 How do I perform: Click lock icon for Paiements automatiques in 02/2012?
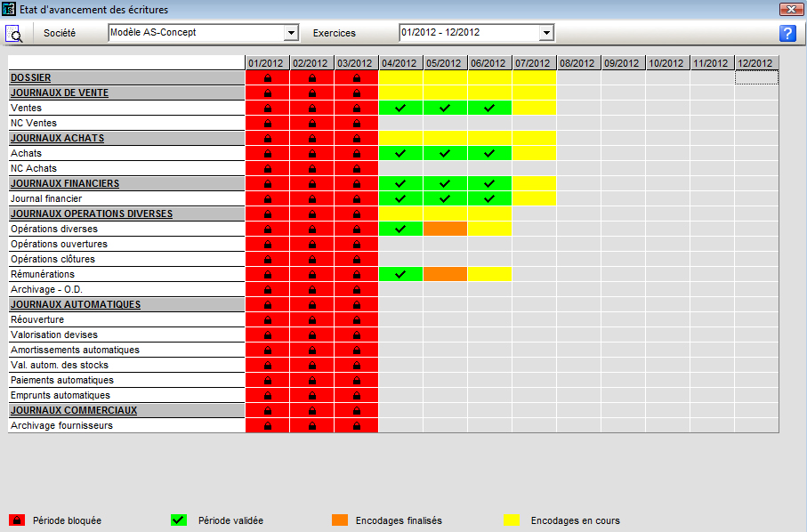tap(312, 381)
